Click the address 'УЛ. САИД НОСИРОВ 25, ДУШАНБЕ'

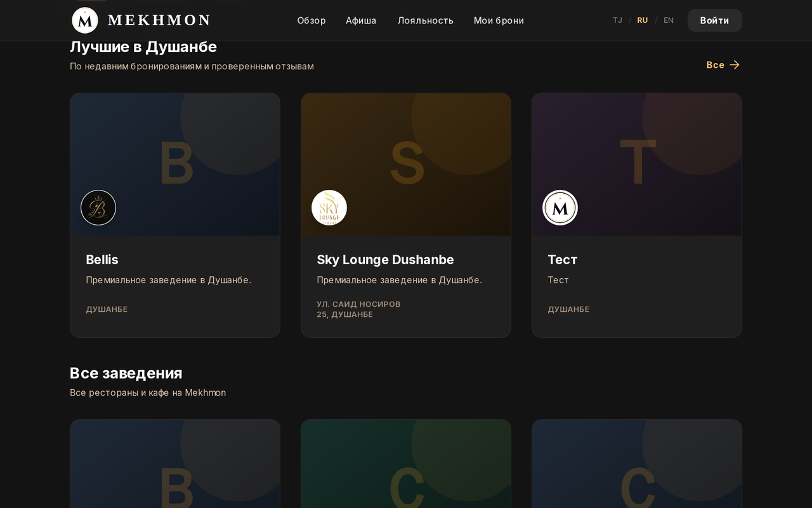[x=358, y=309]
